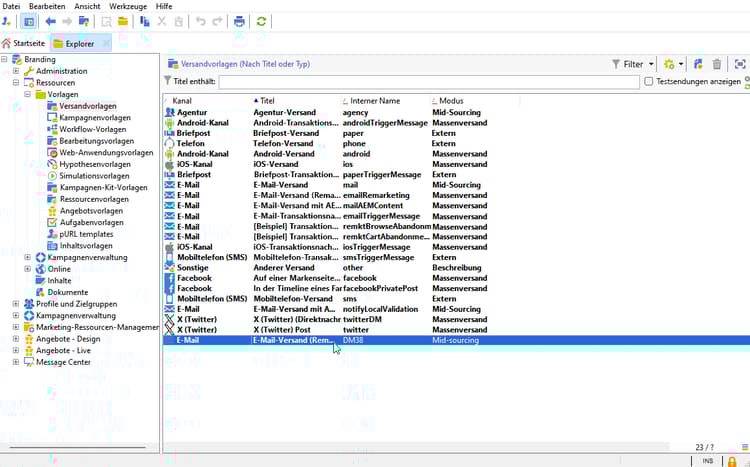Click the paste clipboard icon
750x467 pixels.
click(x=178, y=22)
